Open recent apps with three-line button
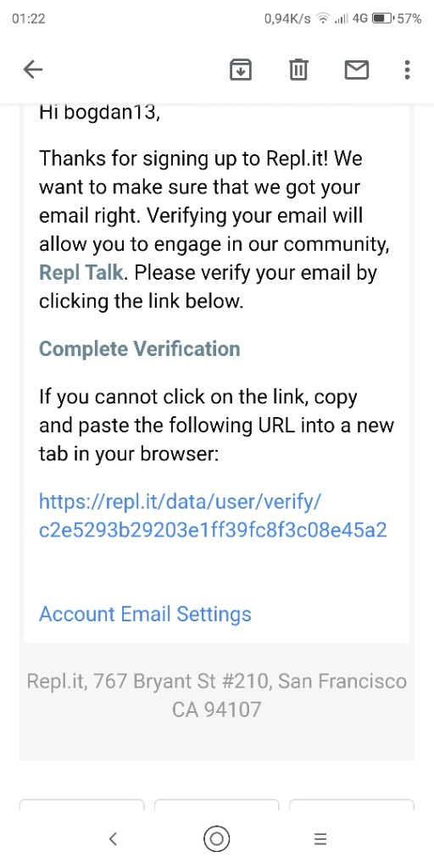 click(x=320, y=838)
